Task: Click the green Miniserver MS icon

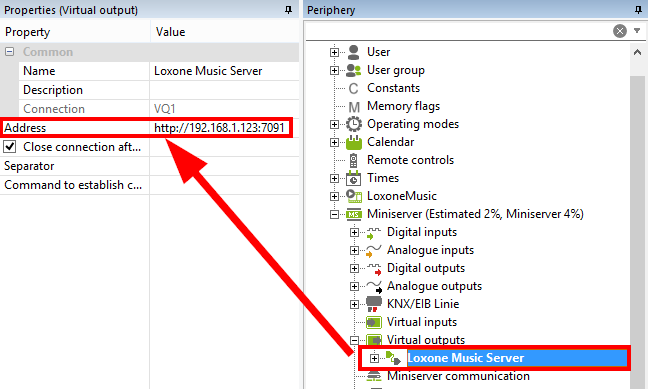Action: click(x=354, y=214)
